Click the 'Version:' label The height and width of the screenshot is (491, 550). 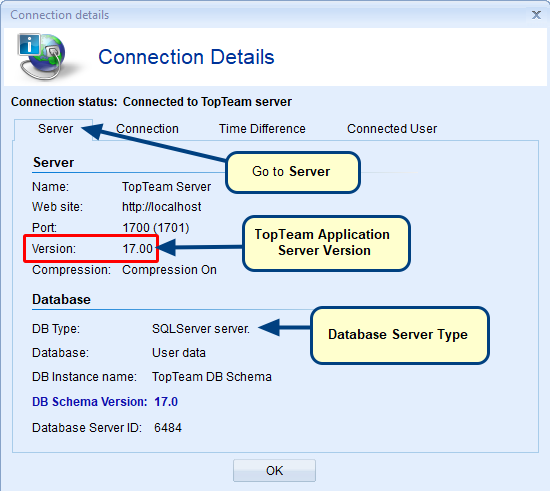pyautogui.click(x=54, y=249)
